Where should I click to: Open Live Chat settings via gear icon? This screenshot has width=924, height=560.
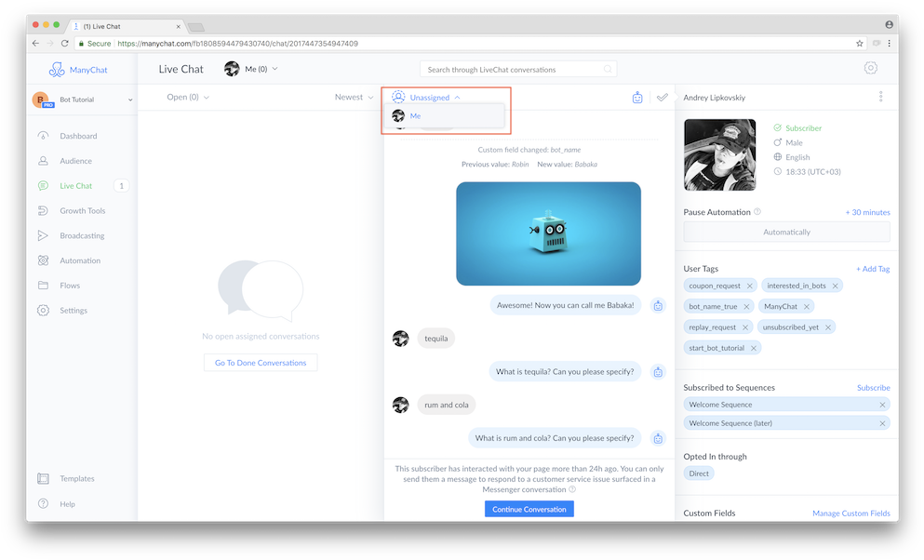click(870, 67)
